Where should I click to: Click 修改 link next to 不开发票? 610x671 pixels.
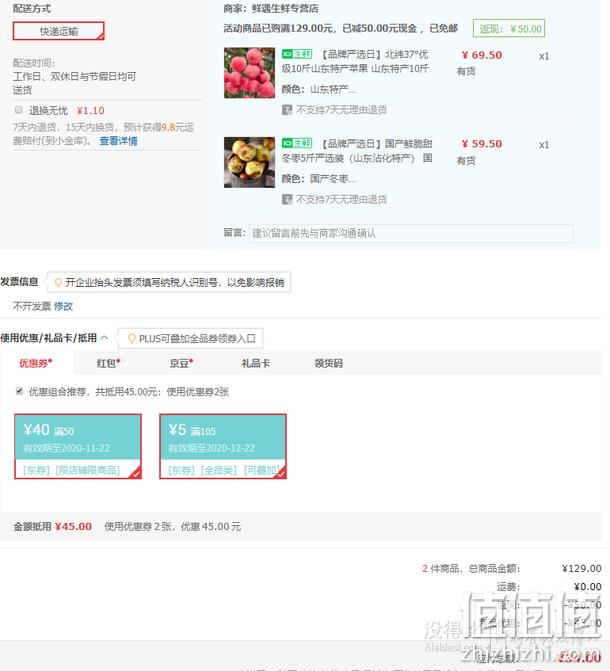(x=63, y=306)
